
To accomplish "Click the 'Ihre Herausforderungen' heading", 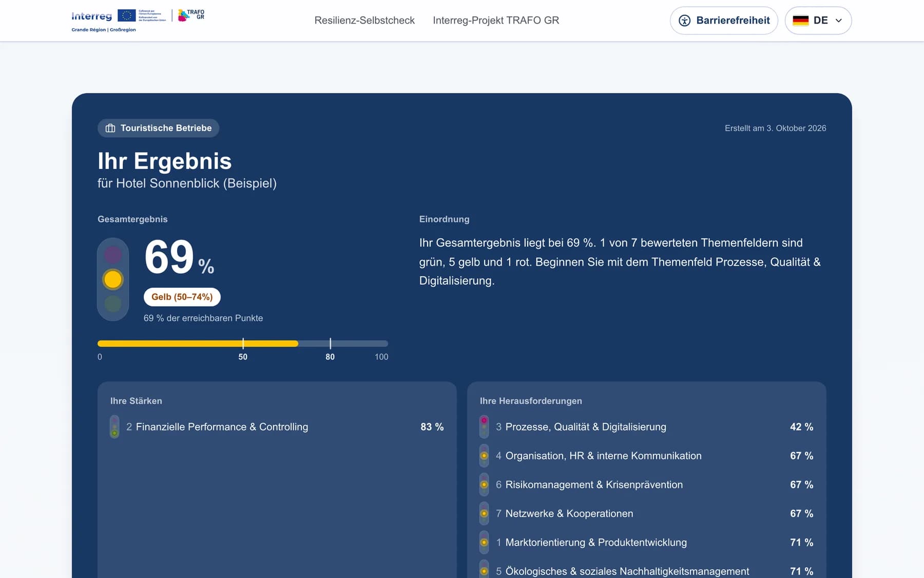I will 531,401.
